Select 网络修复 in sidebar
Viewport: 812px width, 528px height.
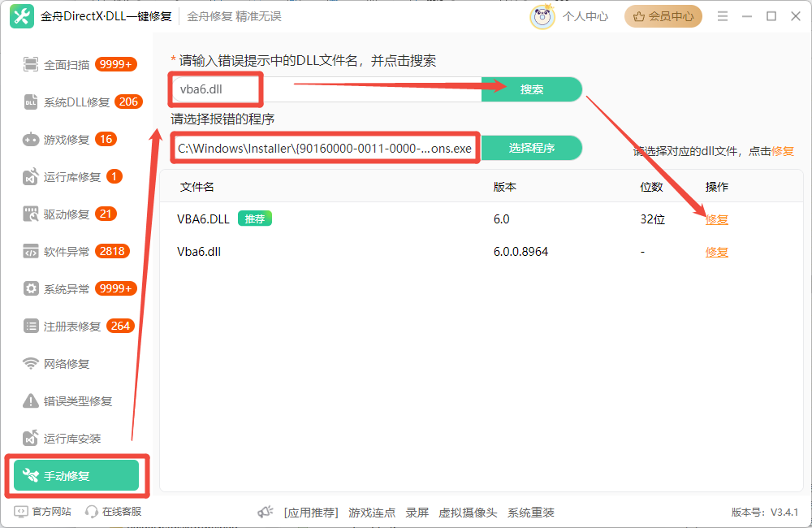pos(76,364)
